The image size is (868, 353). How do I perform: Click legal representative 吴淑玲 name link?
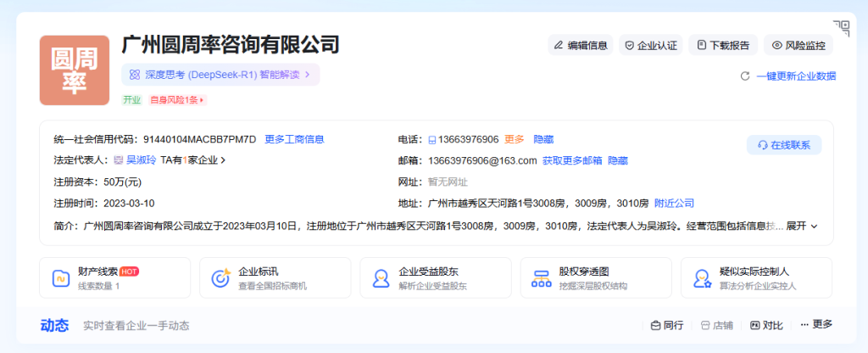coord(142,160)
